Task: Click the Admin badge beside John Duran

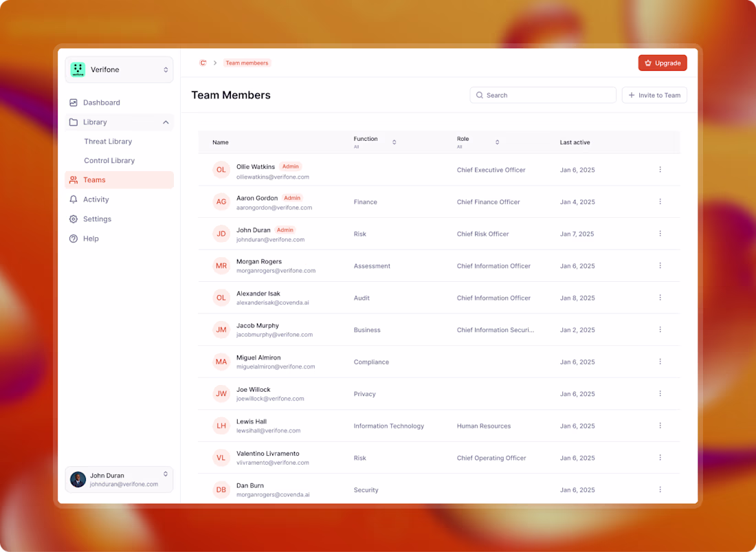Action: click(285, 230)
